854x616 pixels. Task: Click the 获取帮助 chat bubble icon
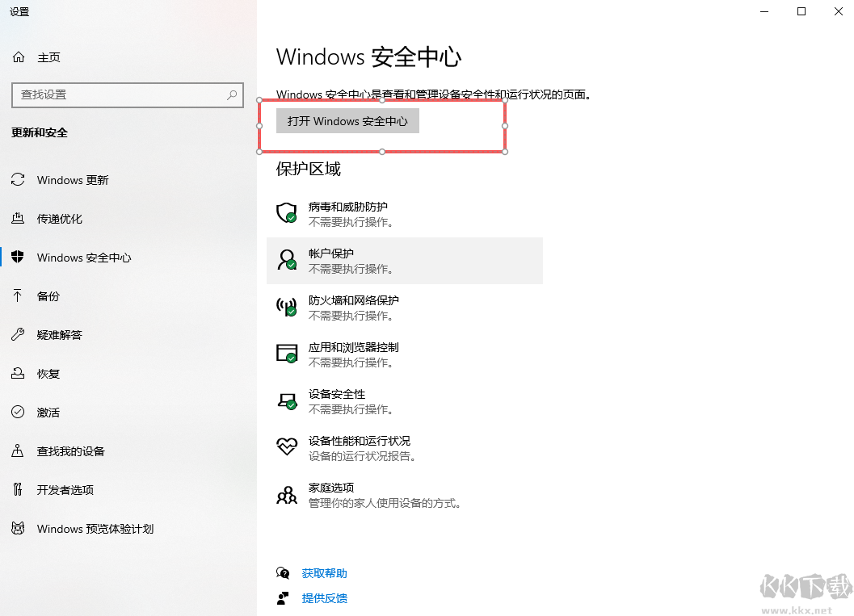[283, 572]
